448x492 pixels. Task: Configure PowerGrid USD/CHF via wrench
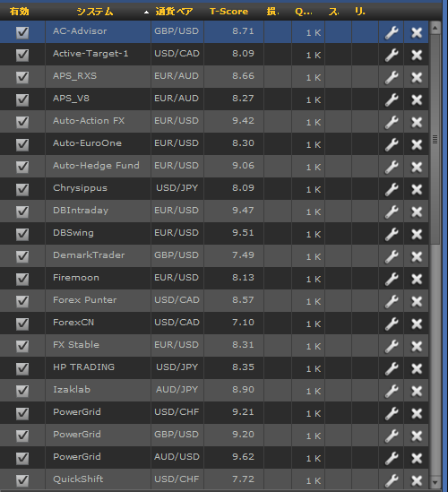[x=392, y=413]
